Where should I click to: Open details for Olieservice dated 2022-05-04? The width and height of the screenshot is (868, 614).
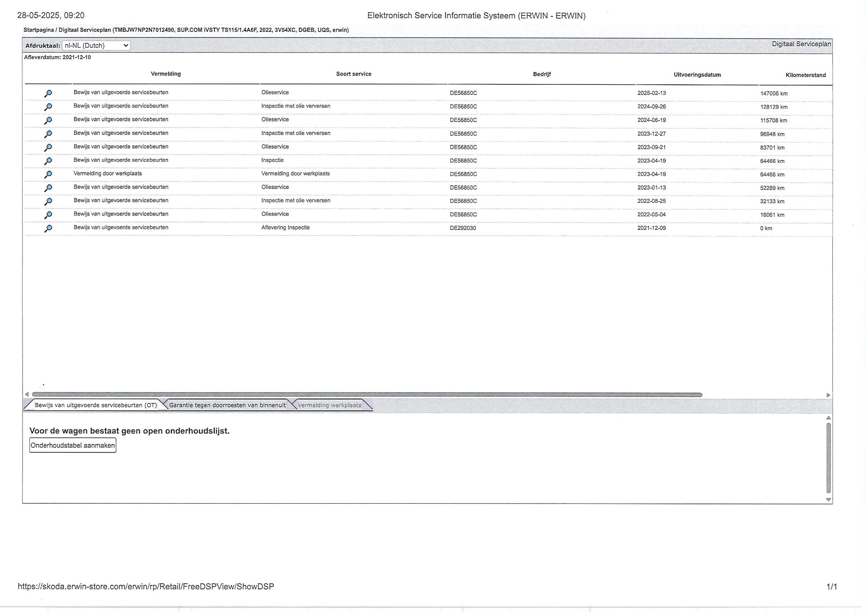click(x=48, y=215)
